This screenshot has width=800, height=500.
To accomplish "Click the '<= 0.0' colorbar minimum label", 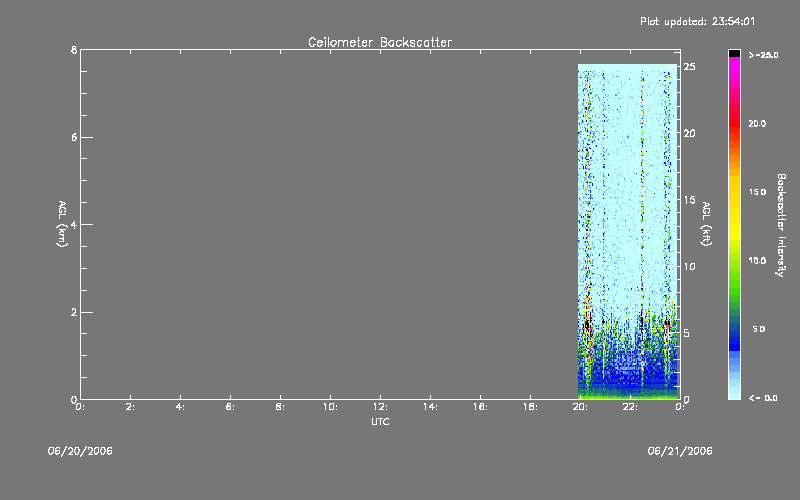I will pos(763,398).
